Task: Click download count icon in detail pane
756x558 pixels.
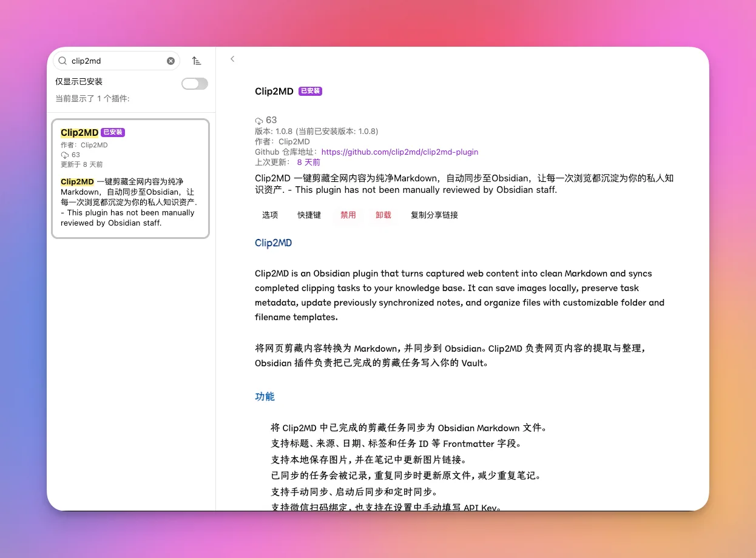Action: tap(259, 121)
